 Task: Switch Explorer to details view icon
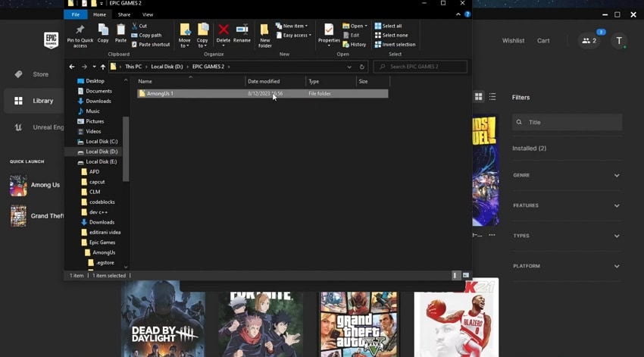click(455, 275)
